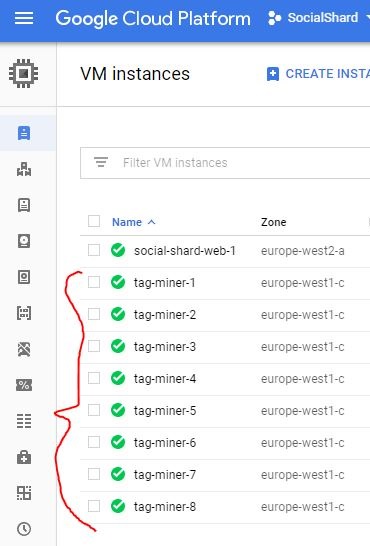The height and width of the screenshot is (546, 370).
Task: Open Metadata list sidebar icon
Action: point(24,421)
